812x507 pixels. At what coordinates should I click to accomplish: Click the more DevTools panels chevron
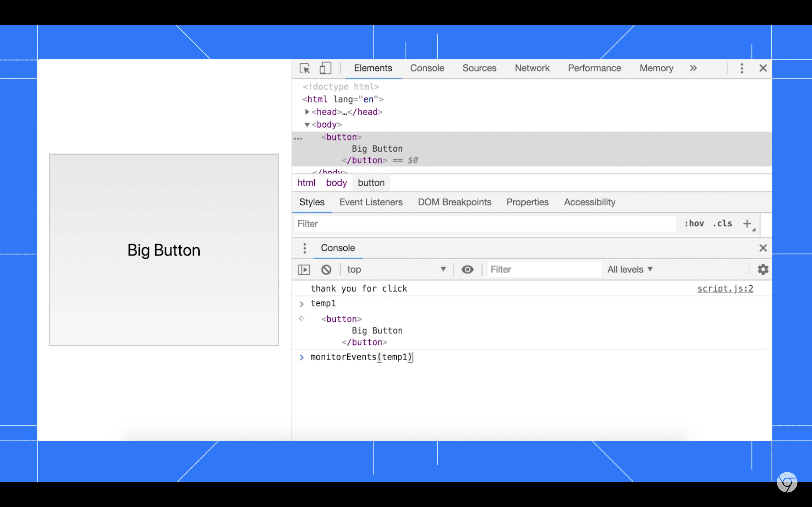tap(693, 68)
